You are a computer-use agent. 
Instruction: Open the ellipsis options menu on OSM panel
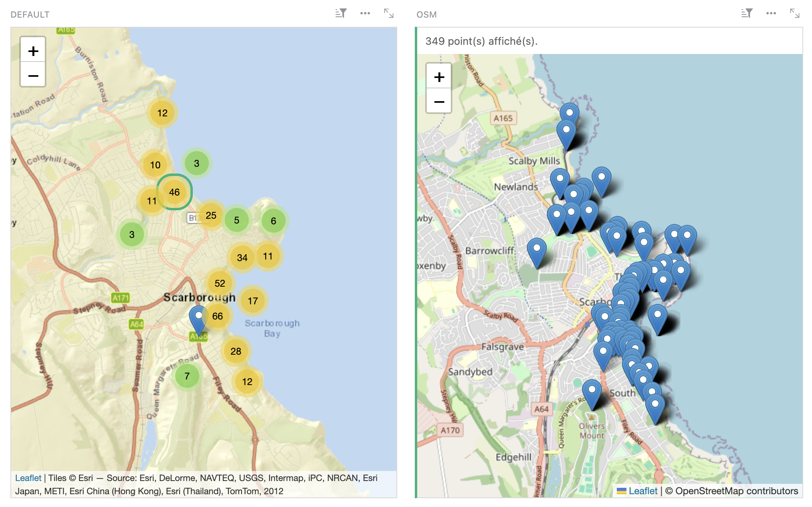coord(771,13)
